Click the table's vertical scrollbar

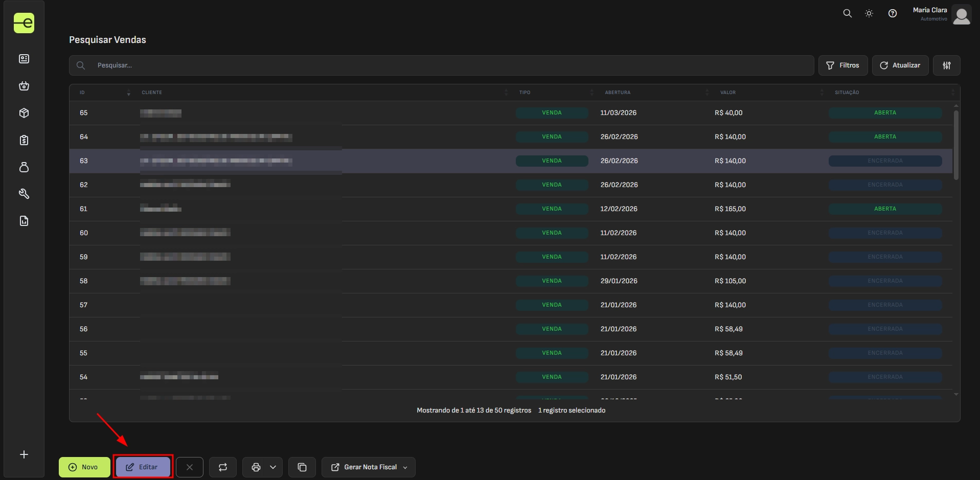(x=955, y=146)
